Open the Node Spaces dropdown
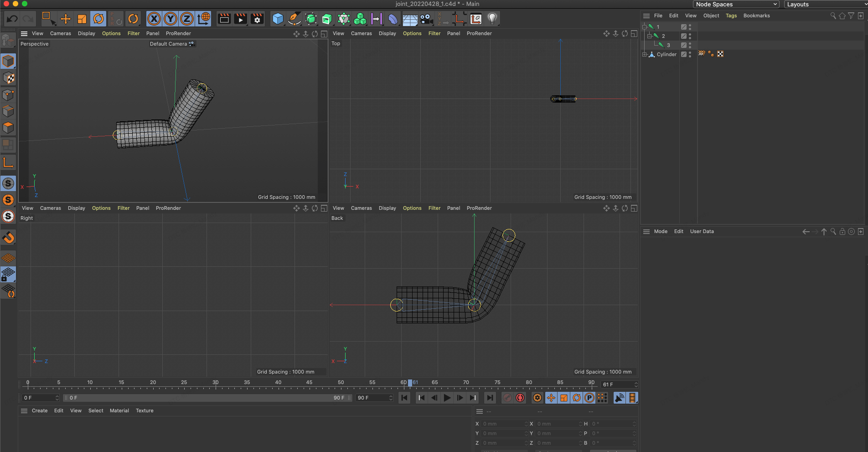 [x=735, y=4]
